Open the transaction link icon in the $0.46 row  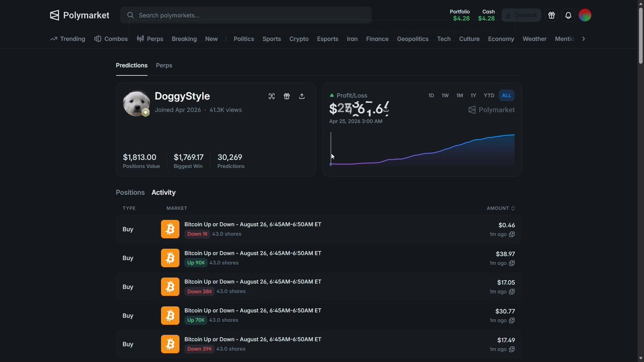511,234
